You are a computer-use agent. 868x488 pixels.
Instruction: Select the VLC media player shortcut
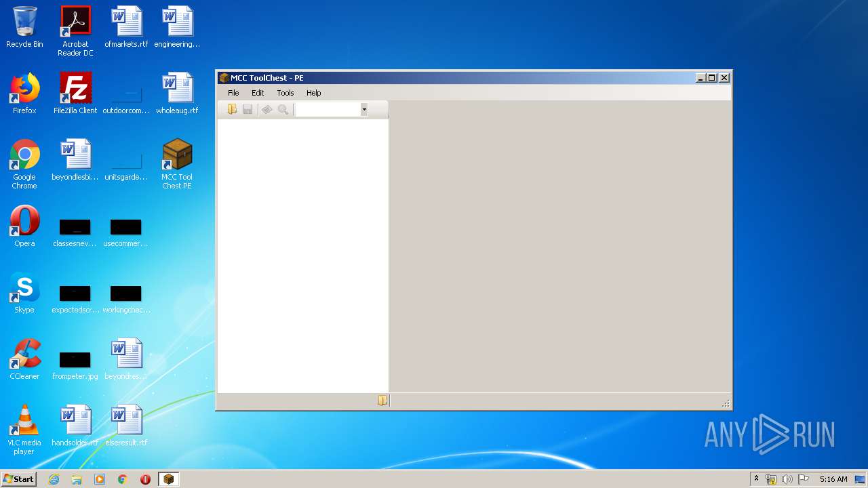[x=24, y=430]
